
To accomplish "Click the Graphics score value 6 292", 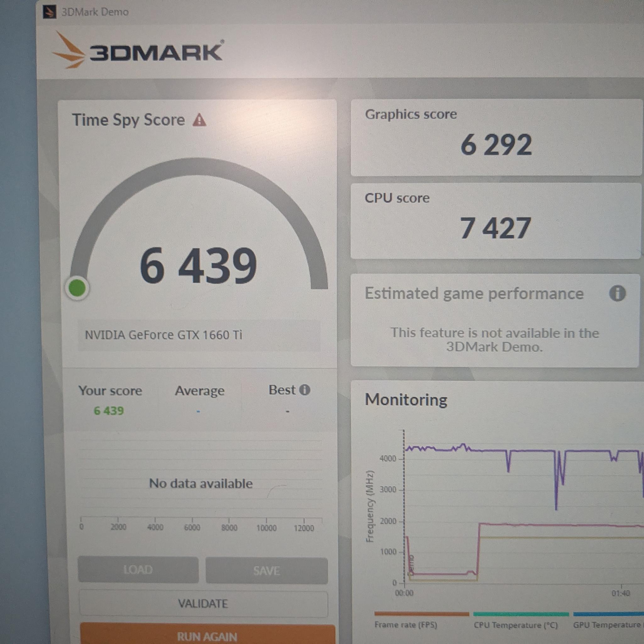I will 496,145.
